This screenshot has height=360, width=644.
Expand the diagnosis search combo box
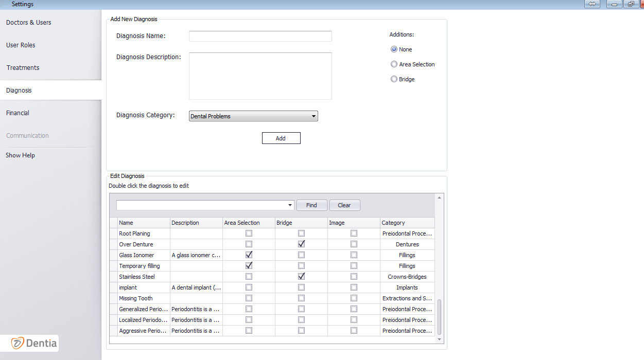(289, 205)
